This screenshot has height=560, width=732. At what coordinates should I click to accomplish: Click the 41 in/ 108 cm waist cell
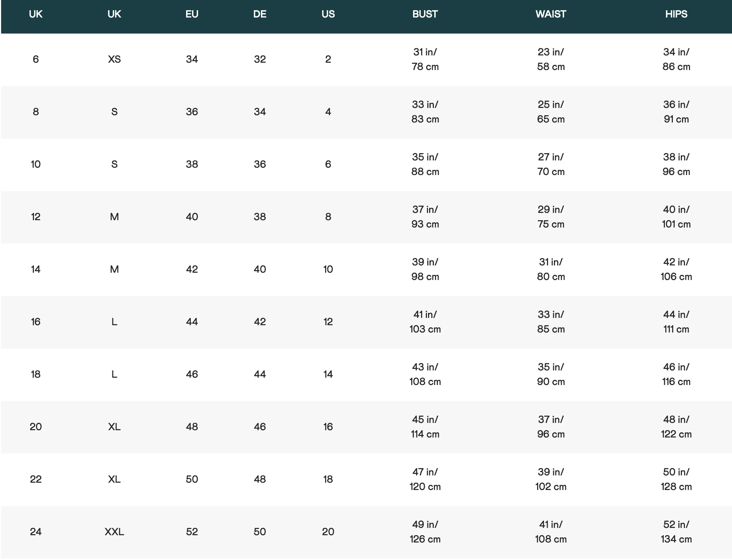(x=551, y=532)
